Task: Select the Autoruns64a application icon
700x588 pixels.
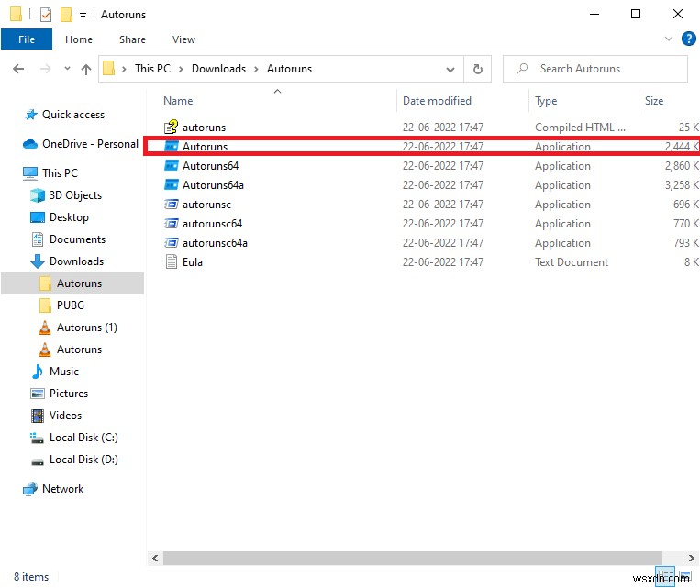Action: [172, 184]
